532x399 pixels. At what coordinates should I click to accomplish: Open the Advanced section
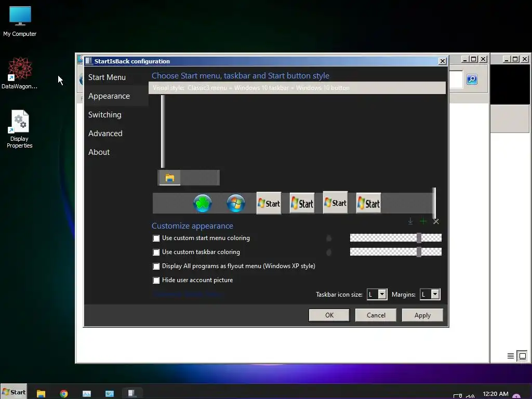[105, 134]
